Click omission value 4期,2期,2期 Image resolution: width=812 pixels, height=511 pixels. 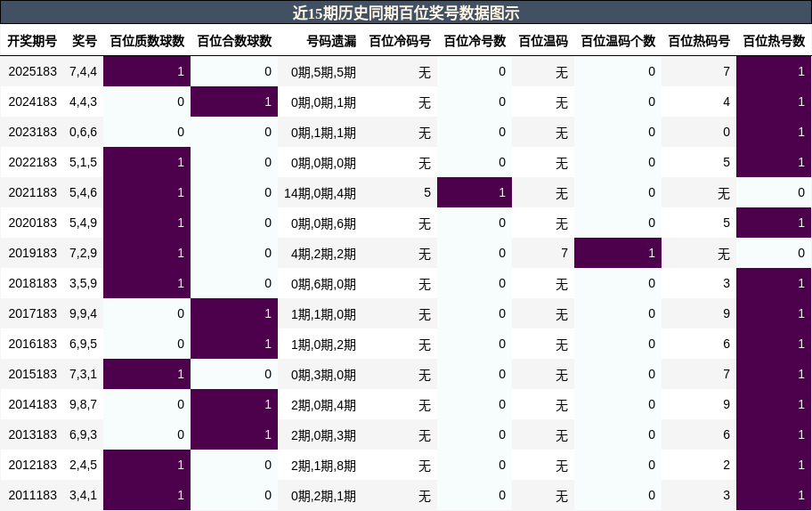coord(324,254)
